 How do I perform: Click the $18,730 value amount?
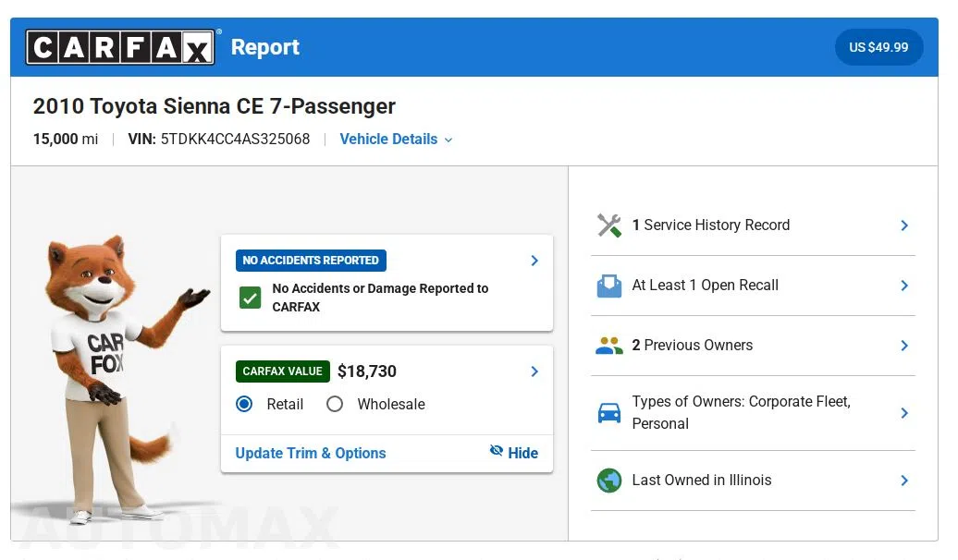pos(366,371)
